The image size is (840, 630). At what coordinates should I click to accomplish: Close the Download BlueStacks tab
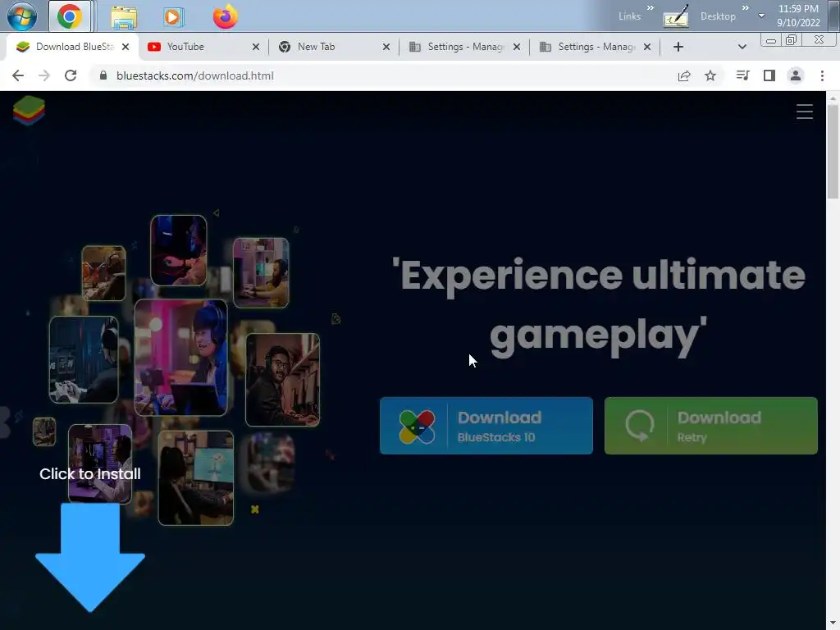(x=126, y=47)
